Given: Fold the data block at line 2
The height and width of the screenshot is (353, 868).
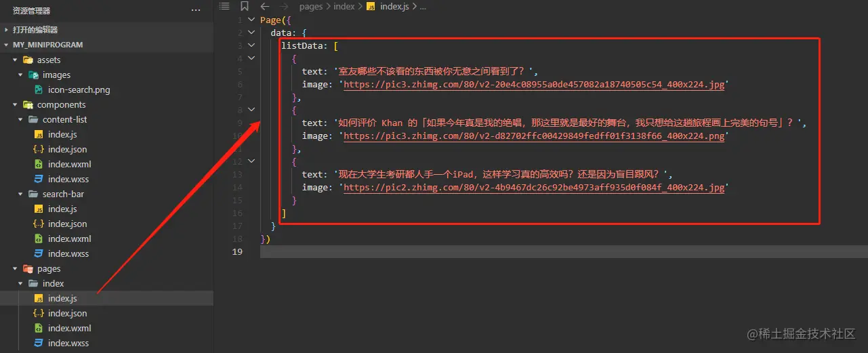Looking at the screenshot, I should tap(251, 33).
